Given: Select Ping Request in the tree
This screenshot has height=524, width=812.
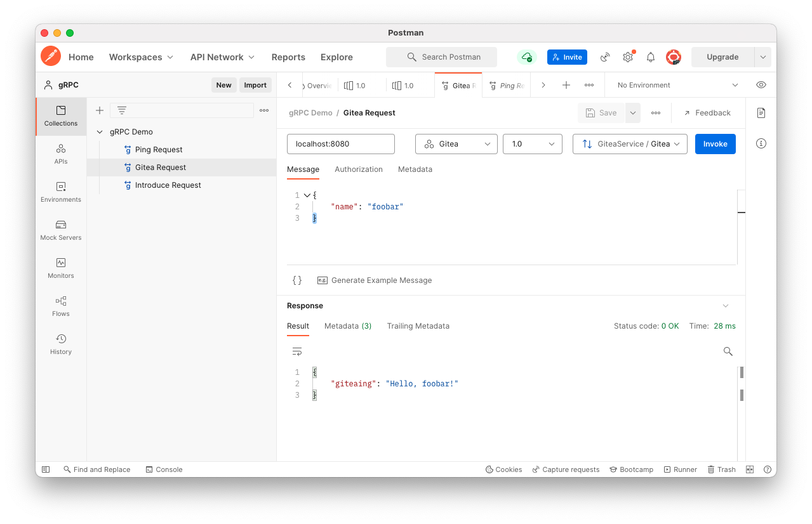Looking at the screenshot, I should tap(159, 150).
